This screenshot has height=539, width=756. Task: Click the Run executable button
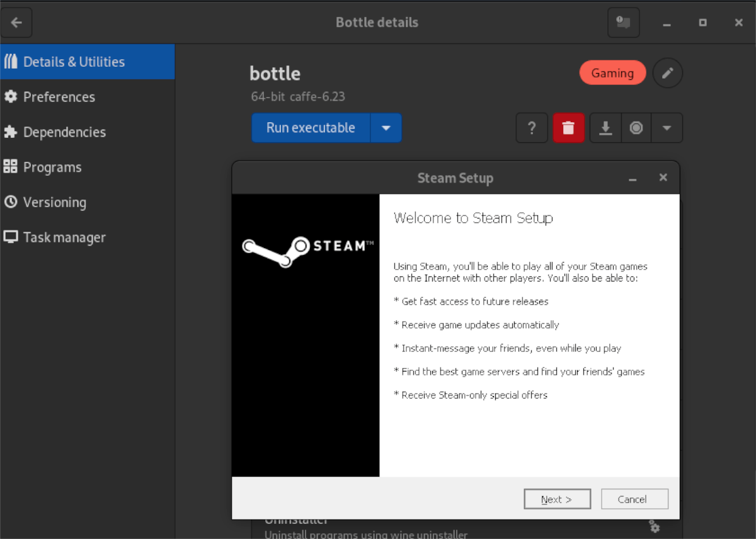tap(311, 127)
